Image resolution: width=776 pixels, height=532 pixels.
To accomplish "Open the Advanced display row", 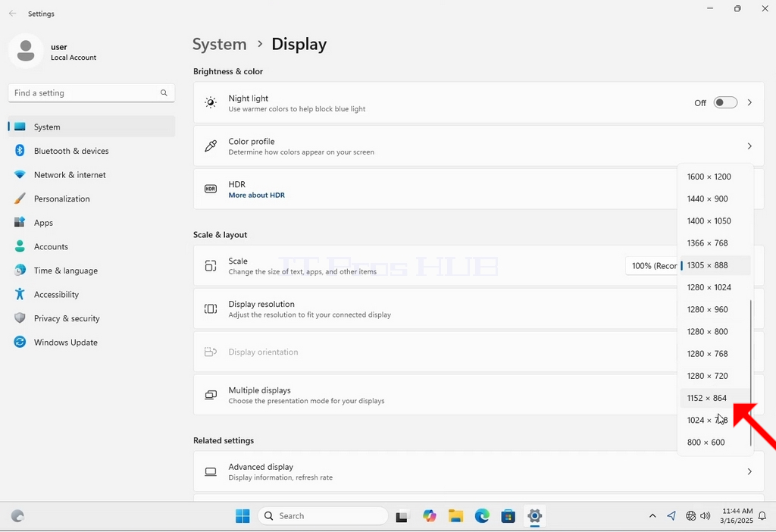I will click(x=479, y=471).
